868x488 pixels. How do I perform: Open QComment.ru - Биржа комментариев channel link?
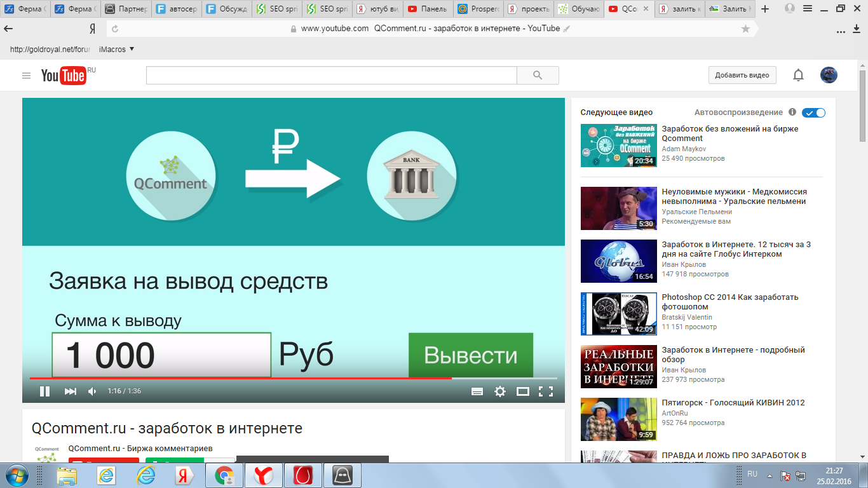point(140,448)
